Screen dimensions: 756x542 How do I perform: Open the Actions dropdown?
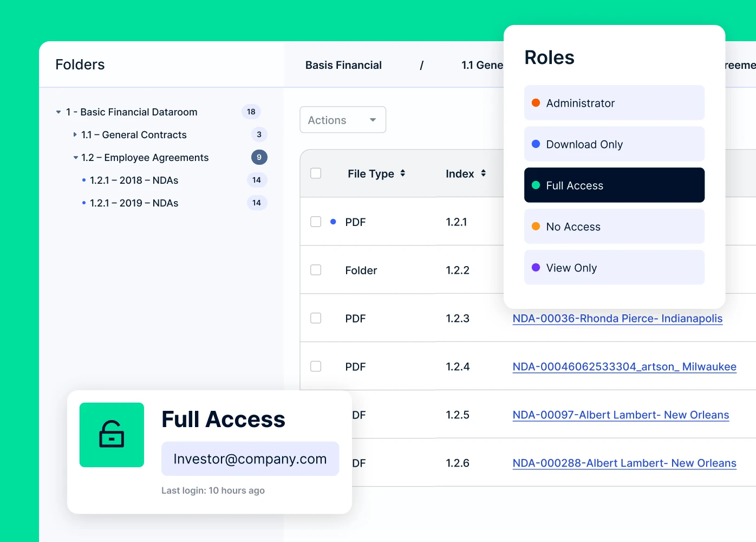[342, 120]
